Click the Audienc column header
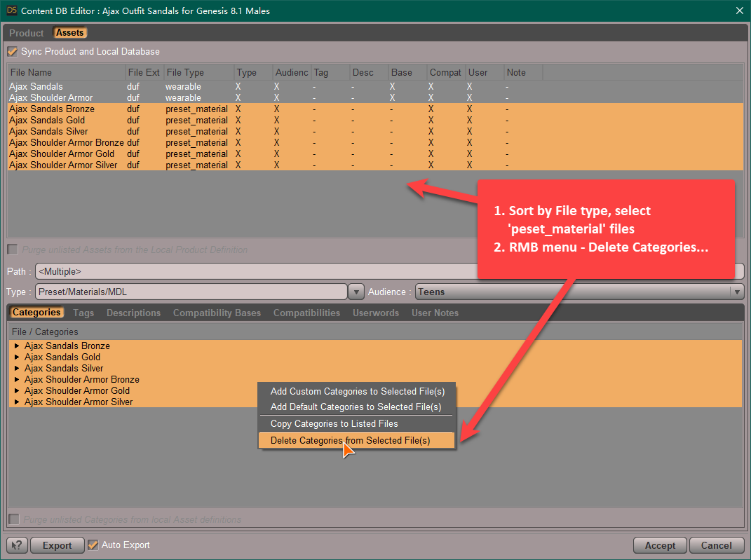The width and height of the screenshot is (751, 560). click(292, 72)
